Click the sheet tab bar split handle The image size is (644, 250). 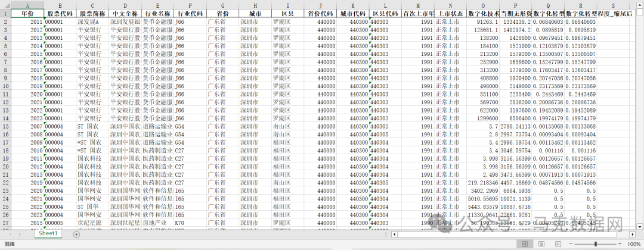[x=387, y=235]
